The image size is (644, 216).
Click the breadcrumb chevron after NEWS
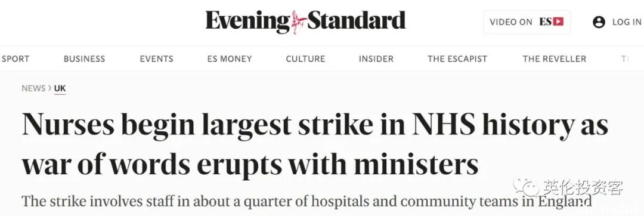click(49, 88)
